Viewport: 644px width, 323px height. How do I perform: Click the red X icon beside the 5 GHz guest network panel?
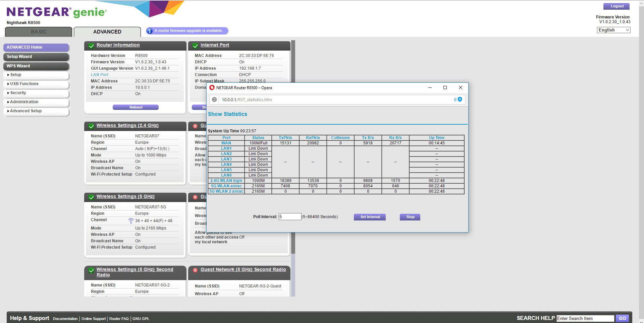195,197
